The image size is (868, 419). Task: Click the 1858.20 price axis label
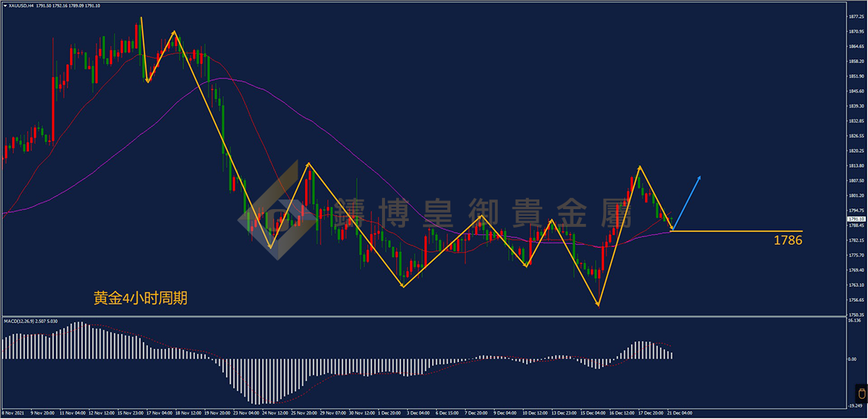pos(855,62)
